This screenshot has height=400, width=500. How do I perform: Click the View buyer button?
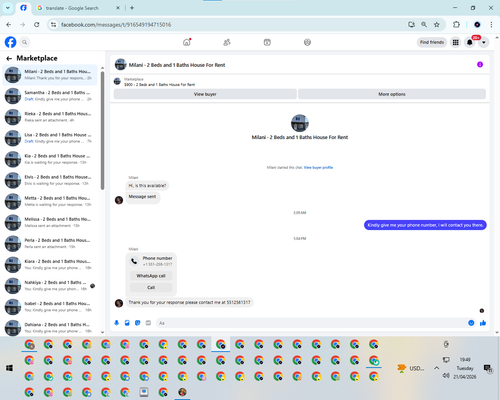tap(205, 94)
